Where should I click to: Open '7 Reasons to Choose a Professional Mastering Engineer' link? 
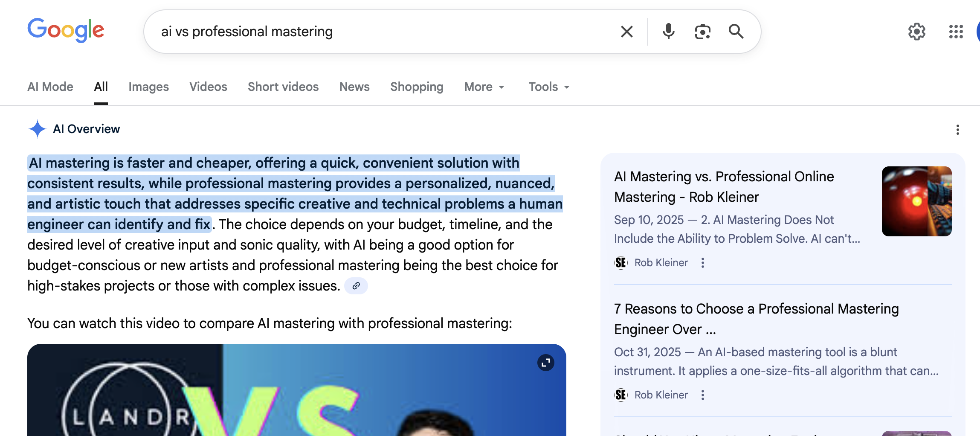(x=757, y=319)
